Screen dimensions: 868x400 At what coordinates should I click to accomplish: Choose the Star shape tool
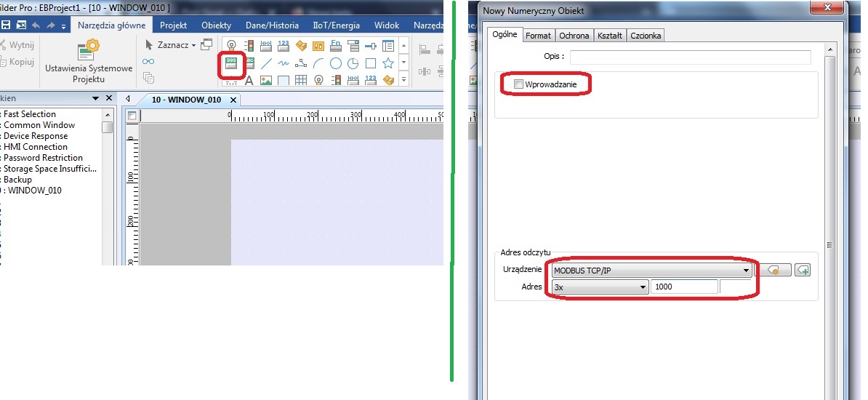point(388,63)
